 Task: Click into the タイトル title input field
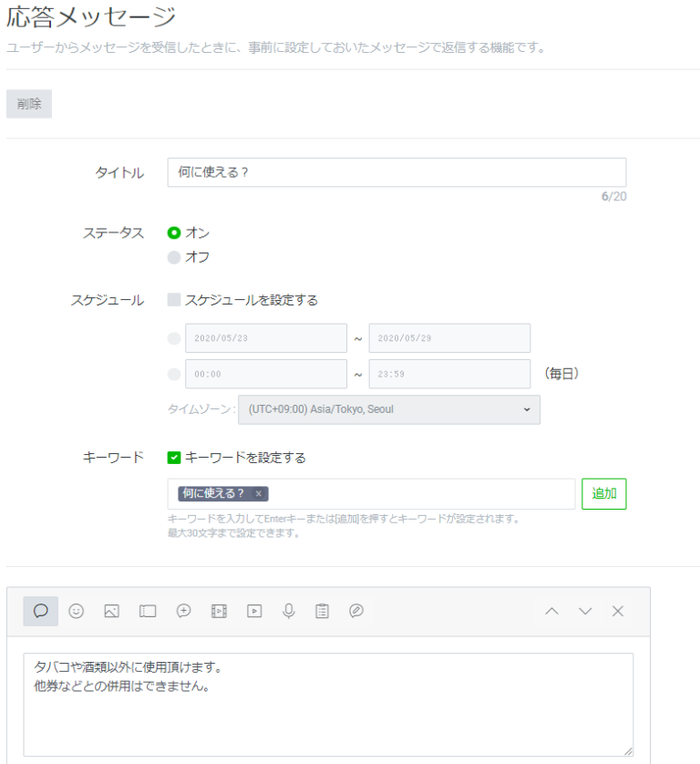coord(396,172)
